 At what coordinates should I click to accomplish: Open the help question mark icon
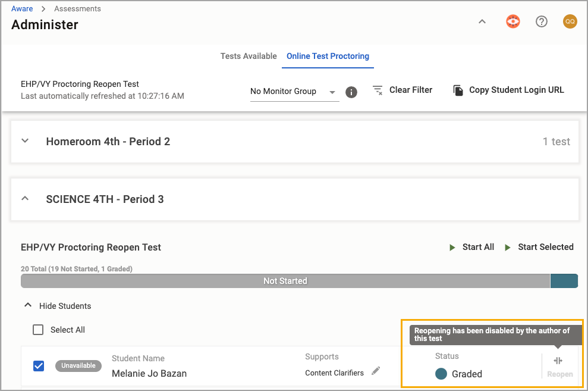click(541, 22)
